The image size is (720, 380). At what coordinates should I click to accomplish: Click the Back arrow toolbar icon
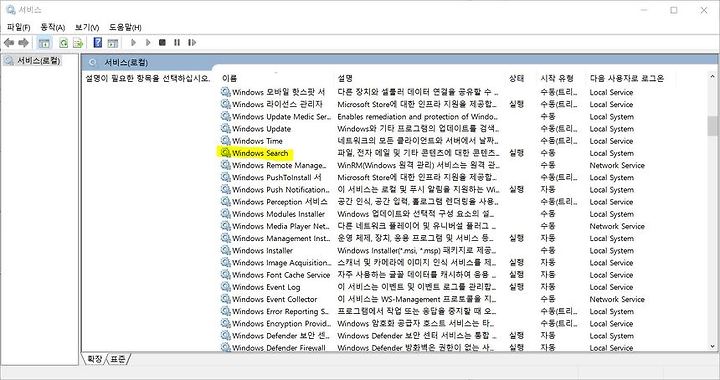point(9,43)
